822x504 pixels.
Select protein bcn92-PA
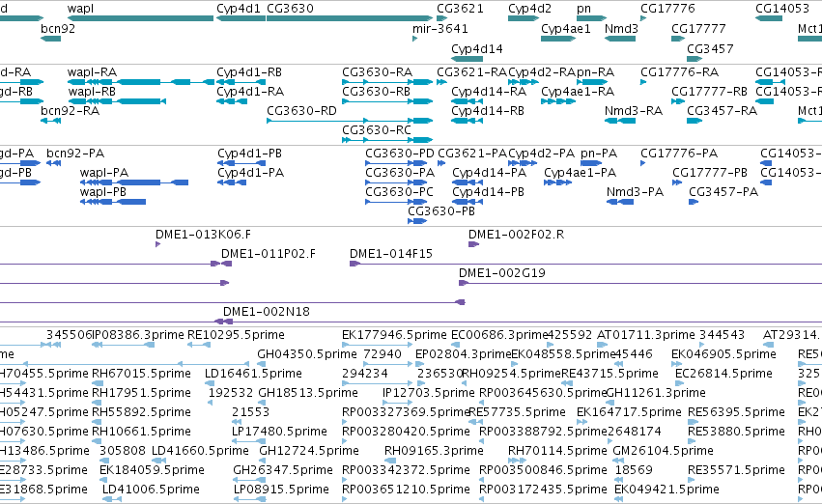pos(75,153)
